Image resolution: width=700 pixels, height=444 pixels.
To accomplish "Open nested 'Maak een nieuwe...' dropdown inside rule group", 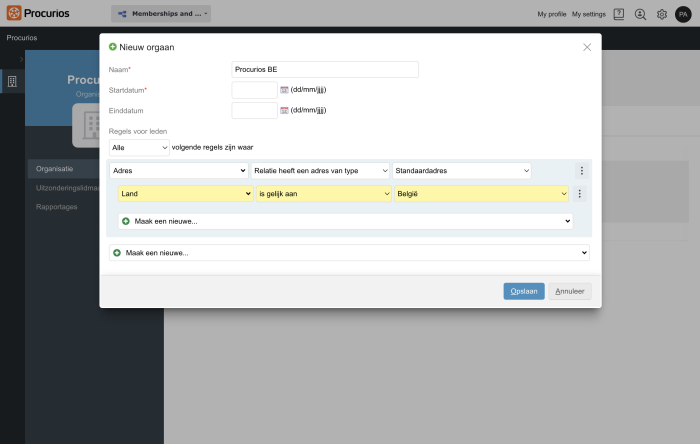I will (x=345, y=221).
